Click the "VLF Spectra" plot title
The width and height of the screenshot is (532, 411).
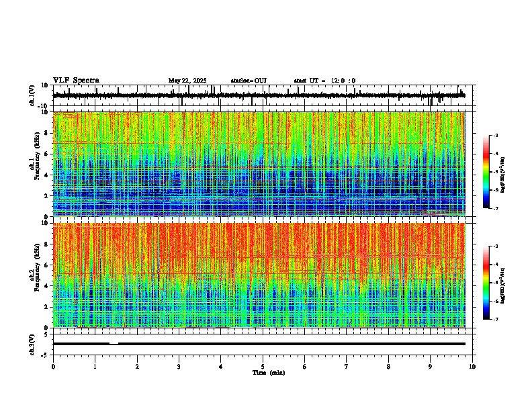coord(76,81)
